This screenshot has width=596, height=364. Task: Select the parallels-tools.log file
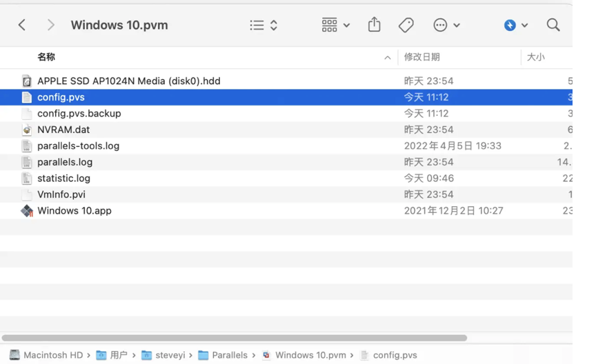coord(78,146)
